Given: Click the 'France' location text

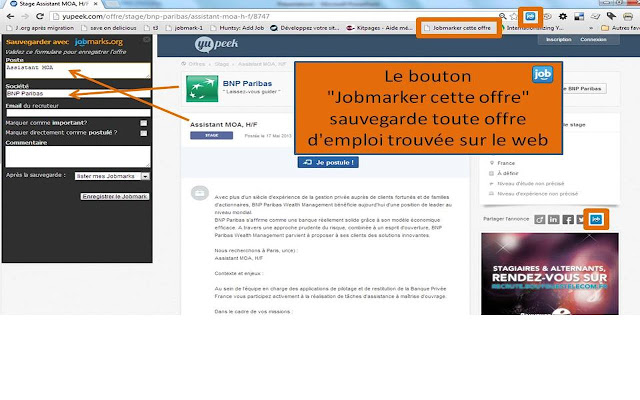Looking at the screenshot, I should click(x=506, y=163).
